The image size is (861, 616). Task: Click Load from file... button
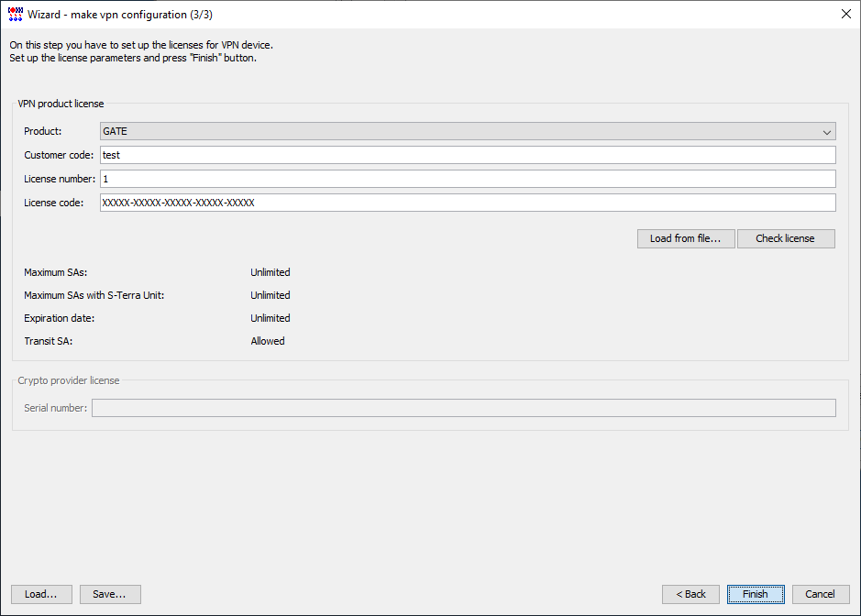686,238
